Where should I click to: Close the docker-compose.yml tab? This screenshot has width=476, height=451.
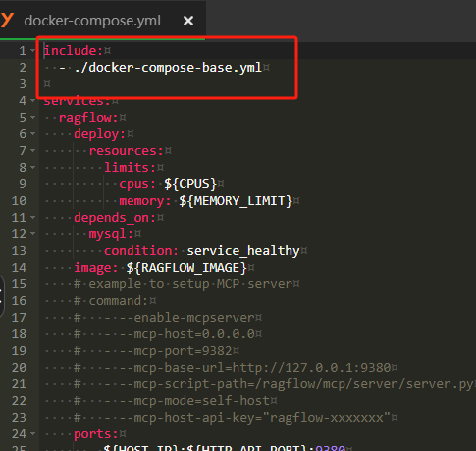[188, 21]
